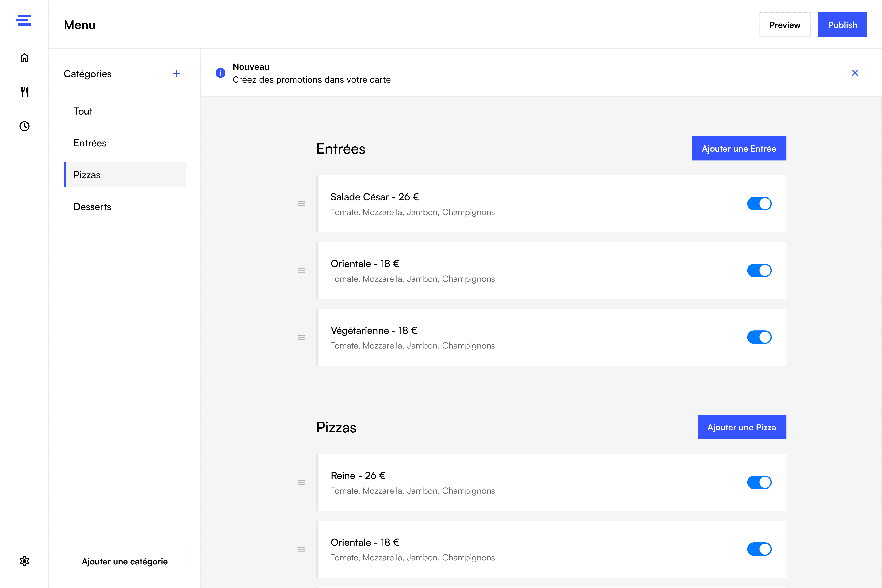This screenshot has width=882, height=588.
Task: Click the Entrées section heading
Action: pyautogui.click(x=341, y=149)
